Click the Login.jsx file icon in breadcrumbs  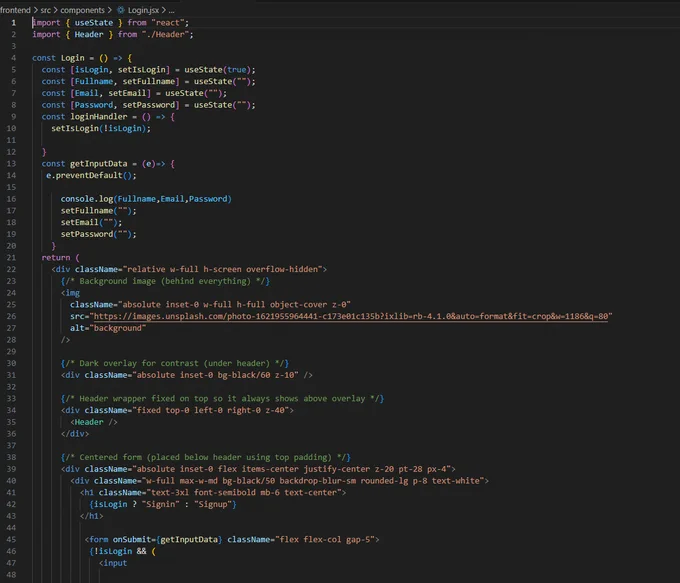(121, 10)
